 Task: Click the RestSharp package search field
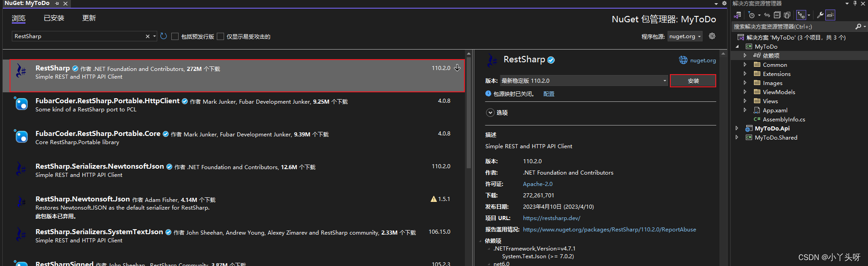[x=78, y=36]
